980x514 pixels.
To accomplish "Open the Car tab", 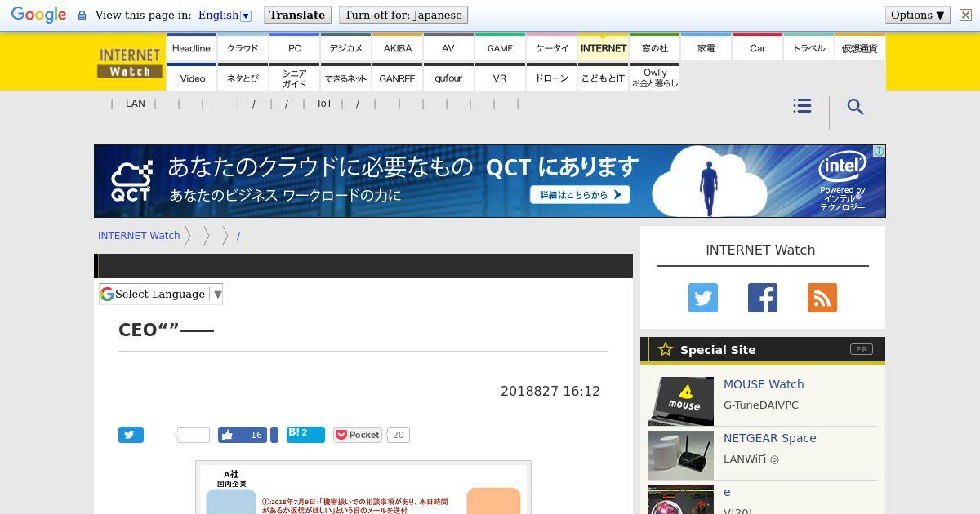I will point(758,47).
